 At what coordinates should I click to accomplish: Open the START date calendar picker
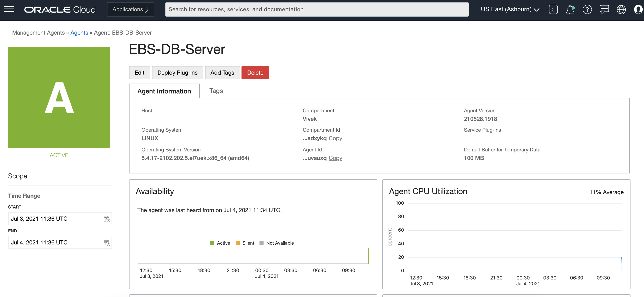pyautogui.click(x=107, y=219)
